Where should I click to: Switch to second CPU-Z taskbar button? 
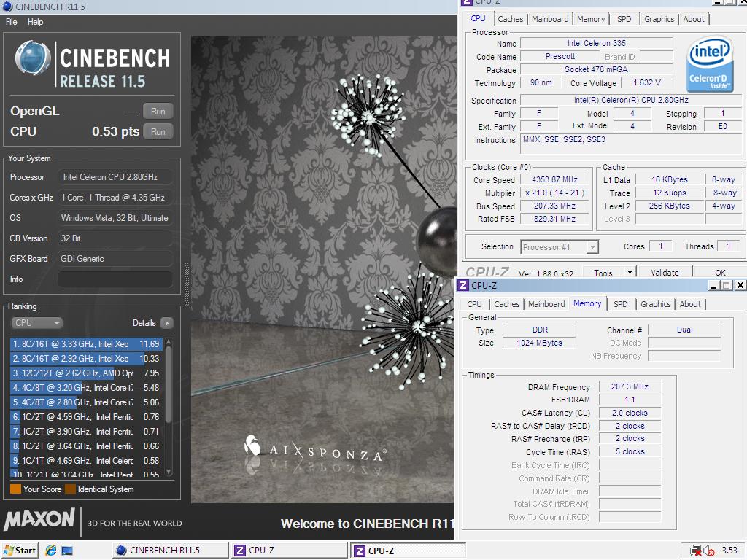click(x=409, y=551)
